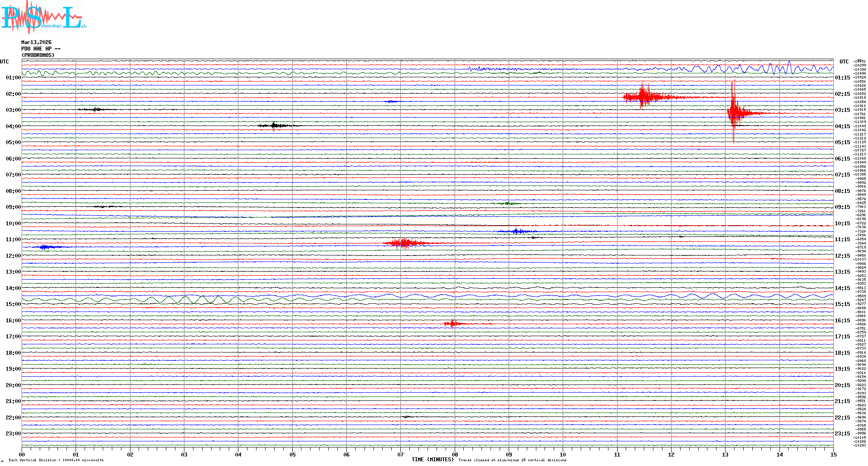Click the PDO HHE HP station text

(40, 49)
